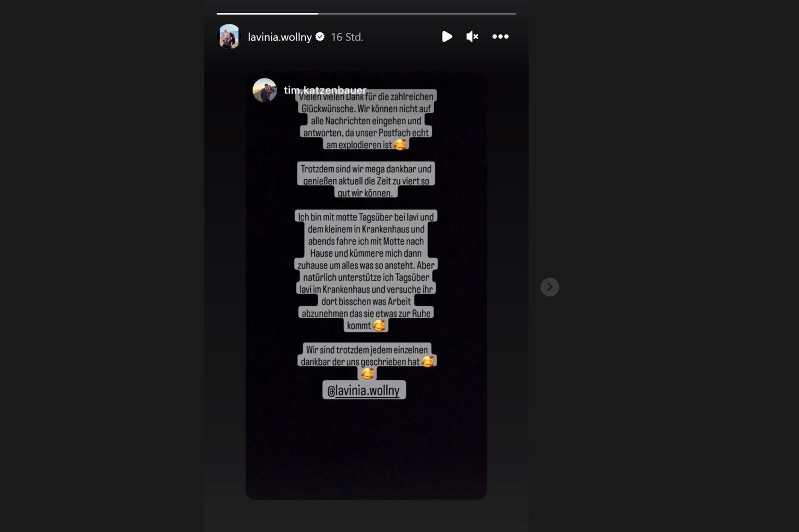Open tim.katzenbauer avatar in reshared story

pyautogui.click(x=265, y=90)
